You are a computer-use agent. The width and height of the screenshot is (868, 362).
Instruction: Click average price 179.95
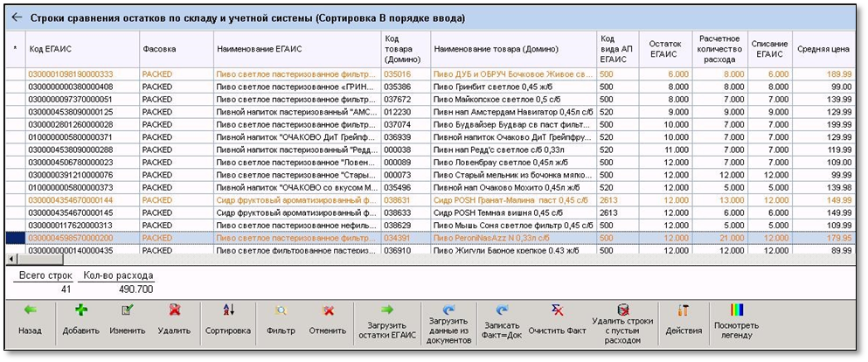click(823, 238)
